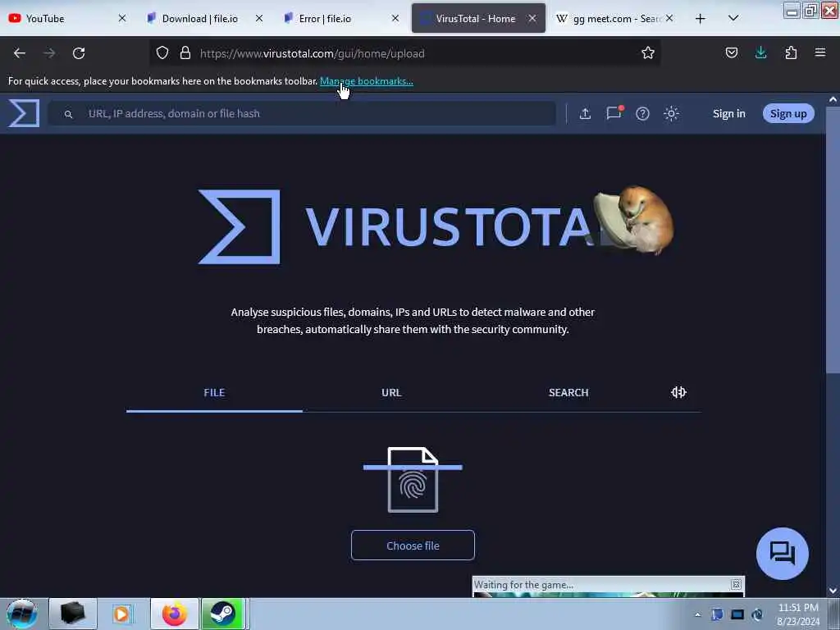Open Steam from the taskbar
Image resolution: width=840 pixels, height=630 pixels.
tap(223, 614)
